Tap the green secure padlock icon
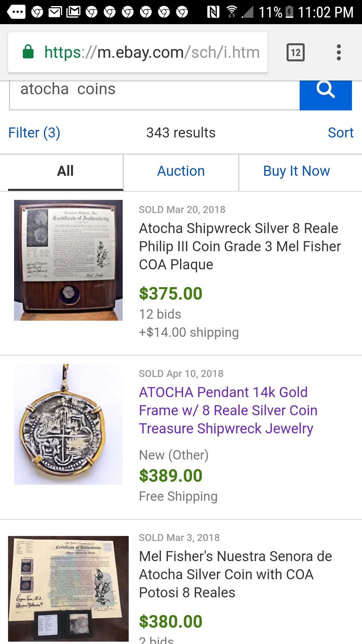Viewport: 362px width, 644px height. point(28,52)
